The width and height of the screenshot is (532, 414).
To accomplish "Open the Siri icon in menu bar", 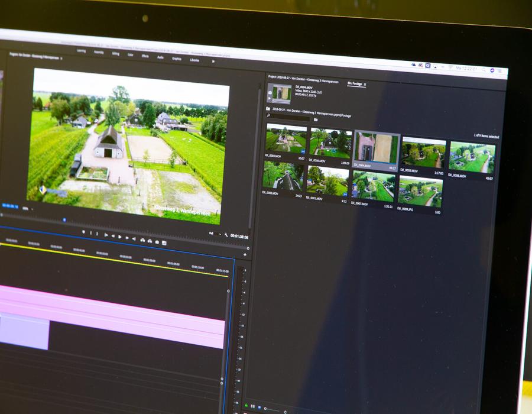I will tap(492, 70).
